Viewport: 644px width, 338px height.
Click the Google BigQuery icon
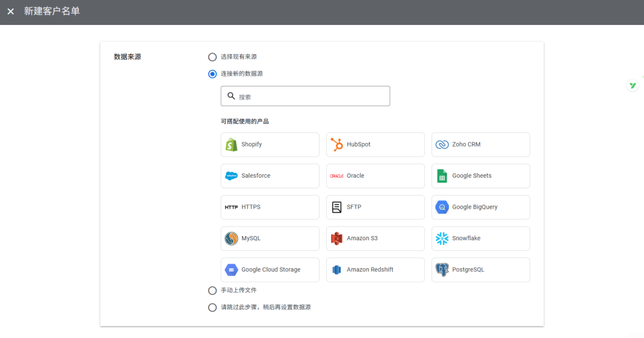[x=442, y=207]
